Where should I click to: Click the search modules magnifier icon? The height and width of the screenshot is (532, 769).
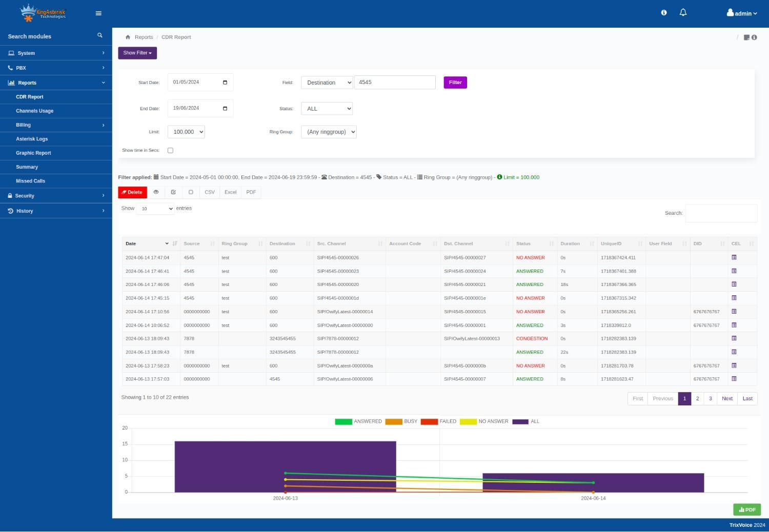coord(100,35)
